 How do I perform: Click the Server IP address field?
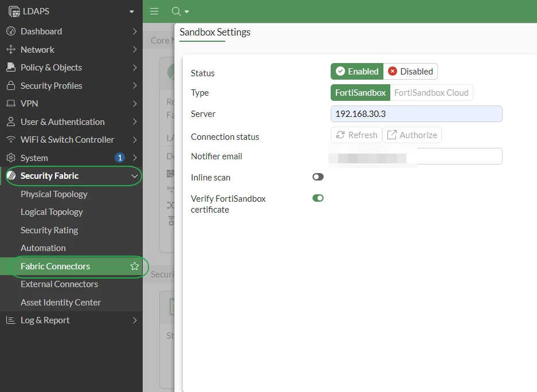click(417, 113)
